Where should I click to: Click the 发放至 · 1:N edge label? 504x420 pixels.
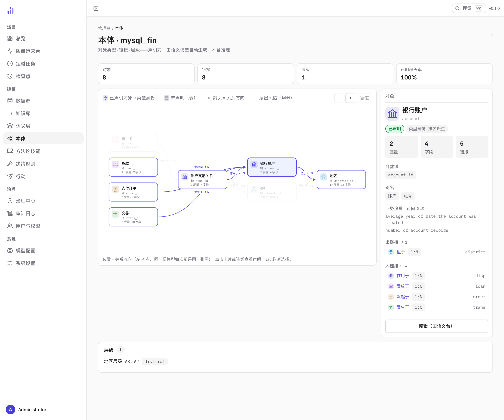(x=202, y=167)
